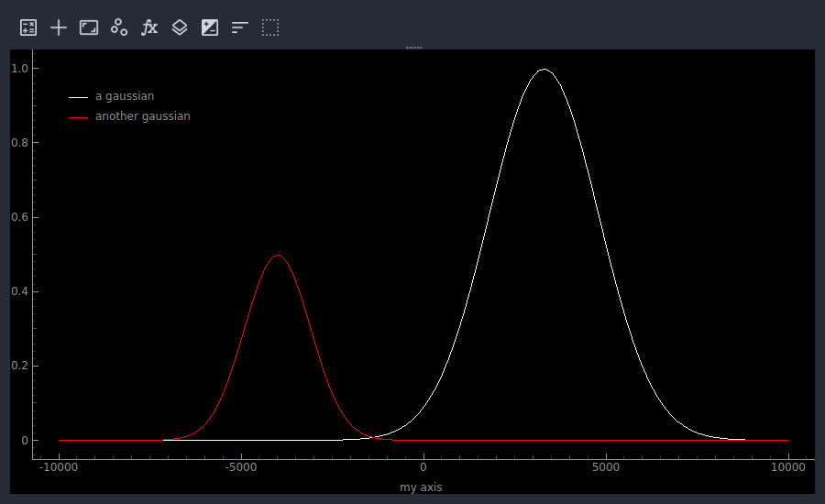825x504 pixels.
Task: Click the x-axis tick label -10000
Action: (59, 467)
